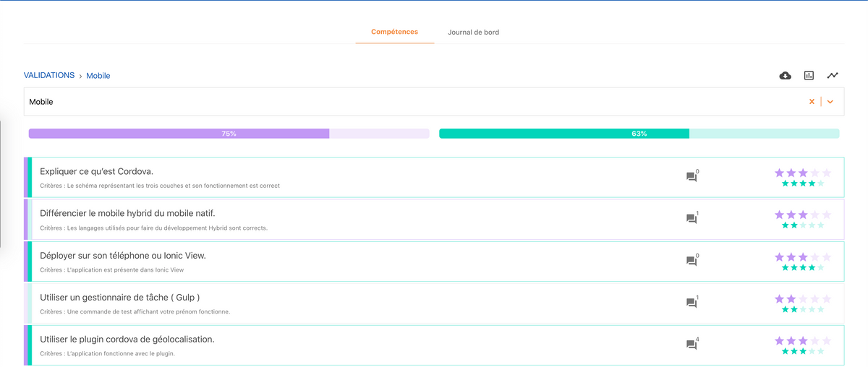868x367 pixels.
Task: Open comments for the géolocalisation plugin row
Action: coord(692,344)
